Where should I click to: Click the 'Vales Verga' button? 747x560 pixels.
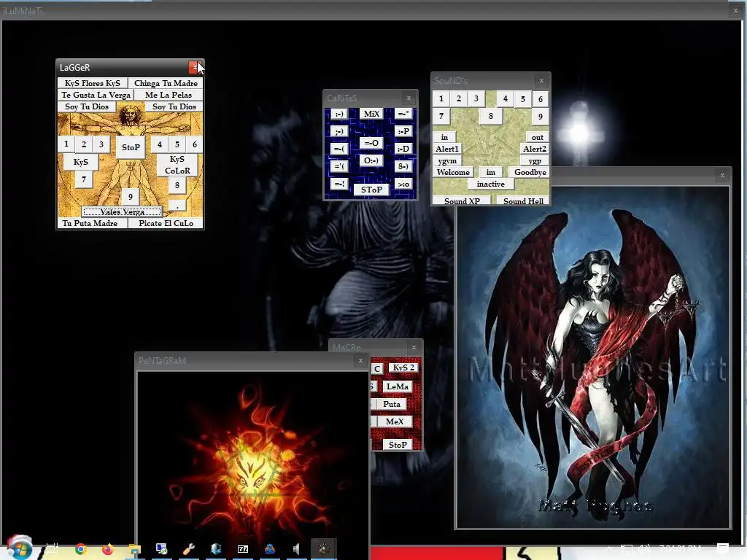(123, 211)
